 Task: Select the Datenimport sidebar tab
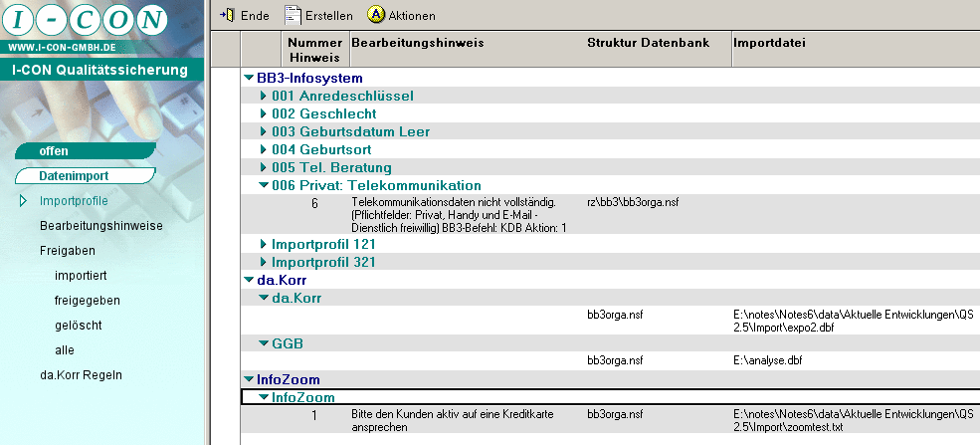(x=74, y=176)
